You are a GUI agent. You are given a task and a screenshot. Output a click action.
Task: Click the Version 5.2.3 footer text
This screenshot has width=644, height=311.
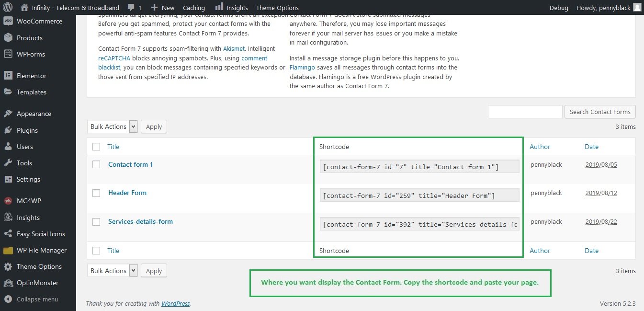618,303
